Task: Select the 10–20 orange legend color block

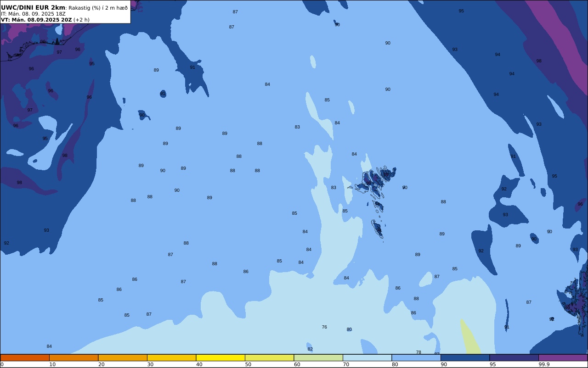Action: pyautogui.click(x=73, y=357)
